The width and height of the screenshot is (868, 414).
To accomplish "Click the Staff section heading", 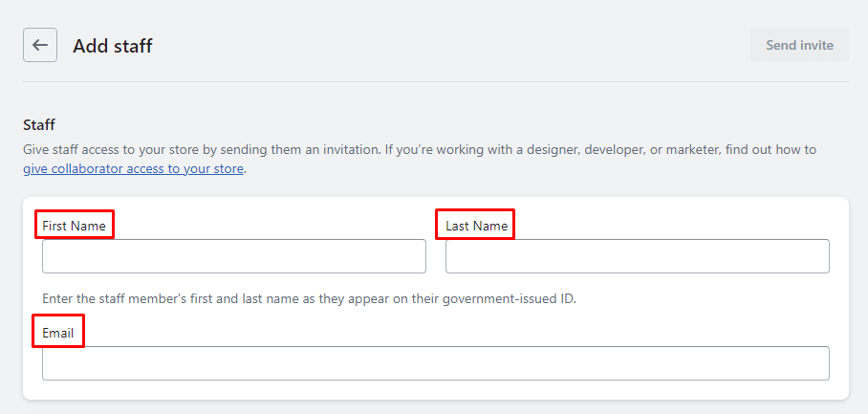I will click(x=39, y=124).
